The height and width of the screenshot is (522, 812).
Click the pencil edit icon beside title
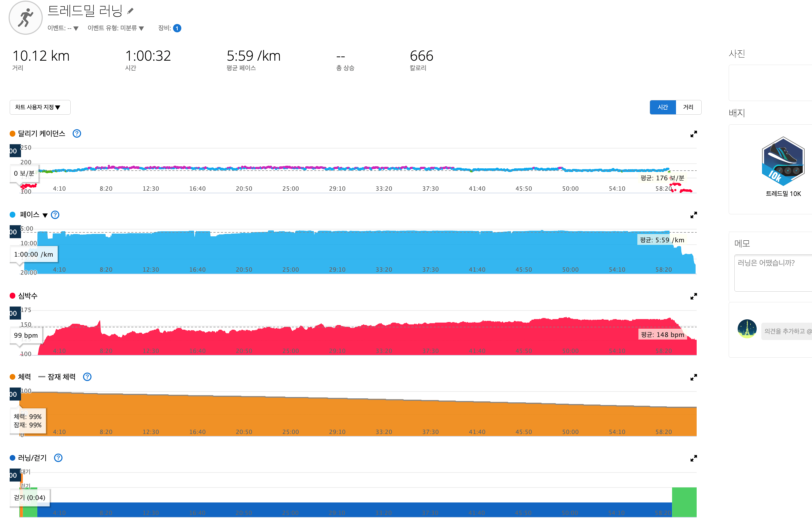pos(130,11)
